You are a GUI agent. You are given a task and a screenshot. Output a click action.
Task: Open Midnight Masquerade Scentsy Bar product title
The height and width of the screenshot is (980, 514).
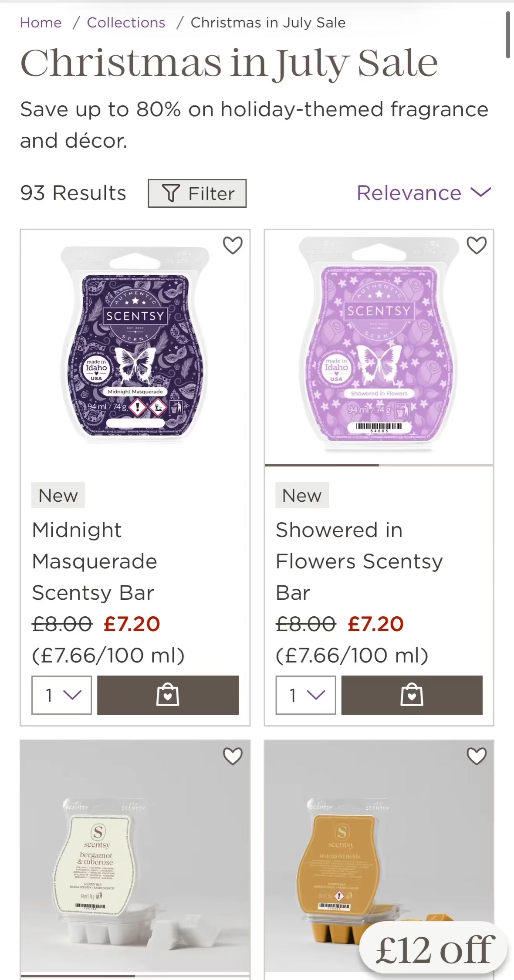click(95, 561)
